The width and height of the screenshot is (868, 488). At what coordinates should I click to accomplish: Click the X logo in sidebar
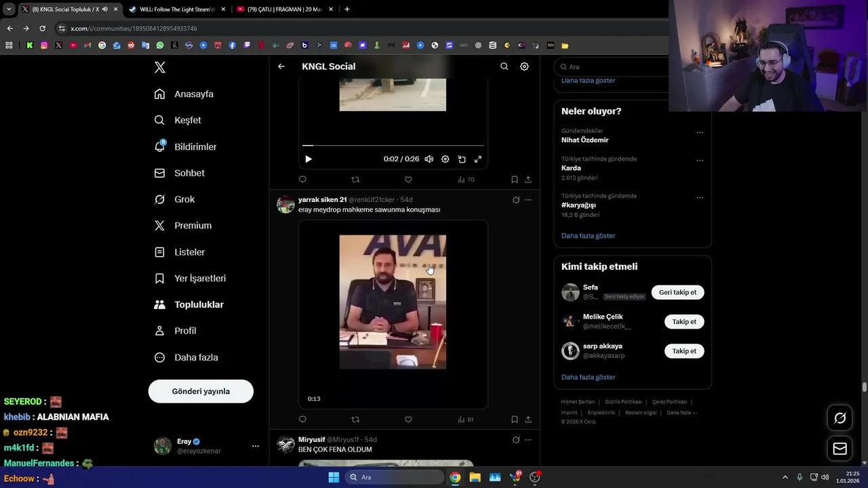pos(160,67)
